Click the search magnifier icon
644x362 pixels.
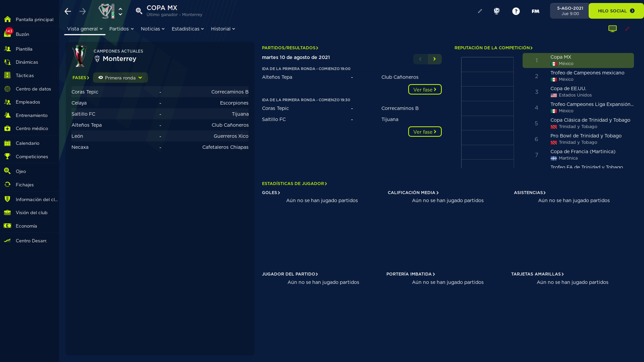[x=139, y=11]
